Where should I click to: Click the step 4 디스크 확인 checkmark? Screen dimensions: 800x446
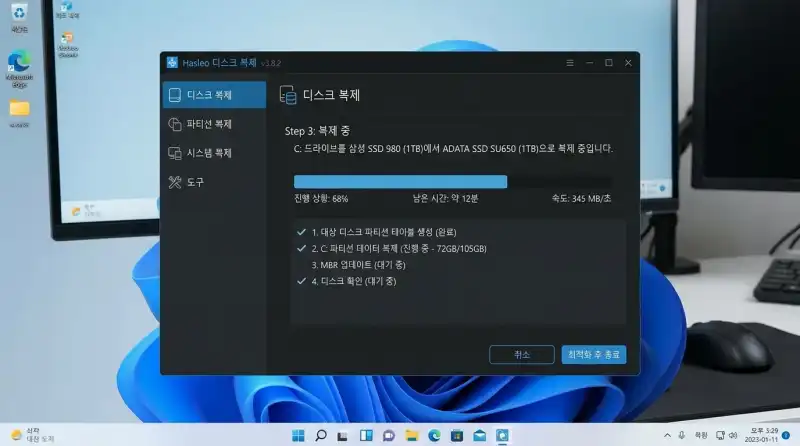pyautogui.click(x=301, y=282)
